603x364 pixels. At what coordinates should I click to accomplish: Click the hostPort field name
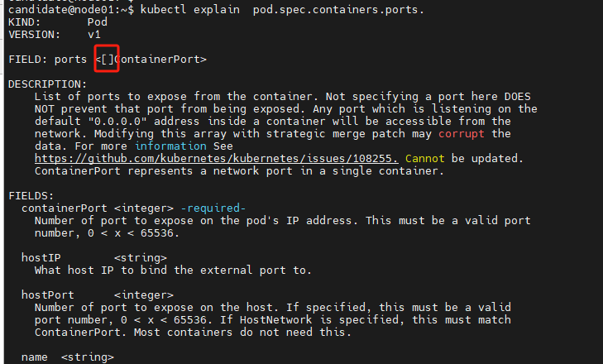(47, 295)
